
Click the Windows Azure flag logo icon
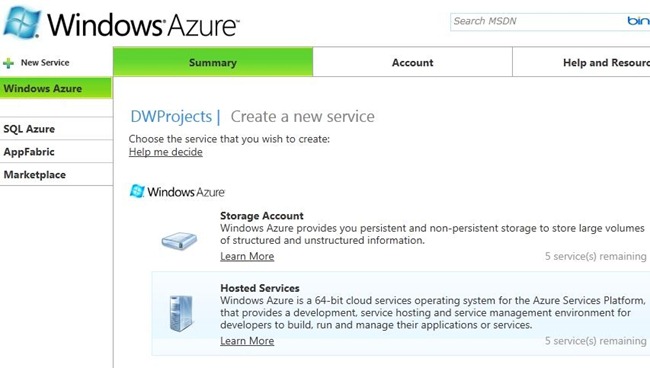click(23, 22)
